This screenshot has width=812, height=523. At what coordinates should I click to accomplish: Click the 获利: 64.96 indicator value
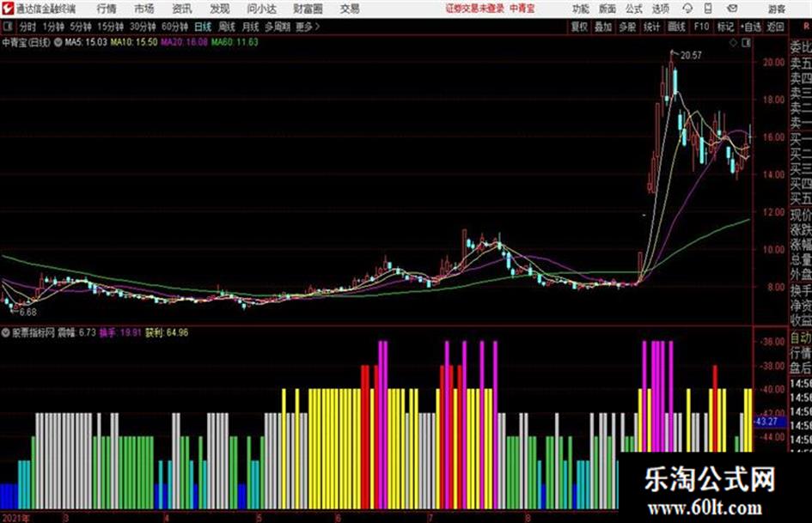[x=167, y=332]
